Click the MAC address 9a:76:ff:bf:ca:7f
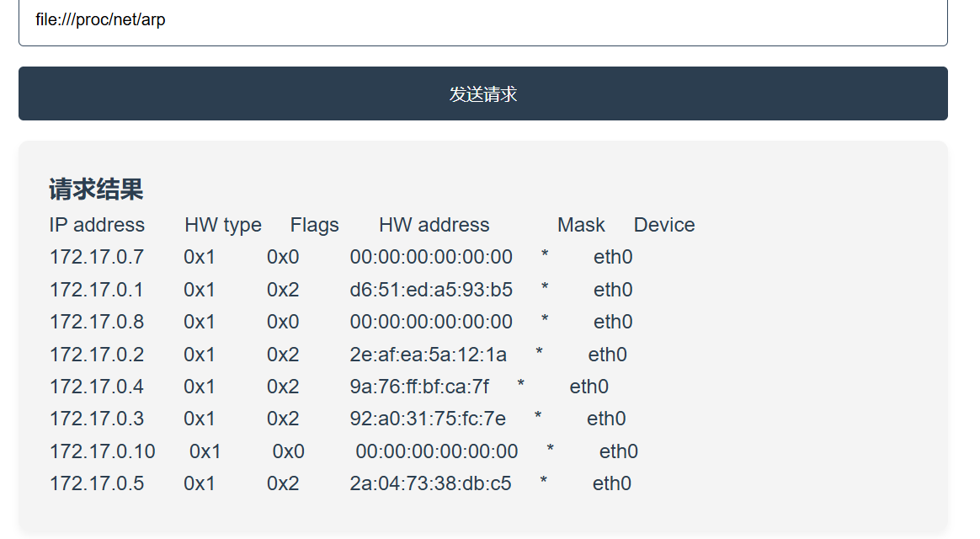Image resolution: width=980 pixels, height=539 pixels. 419,387
